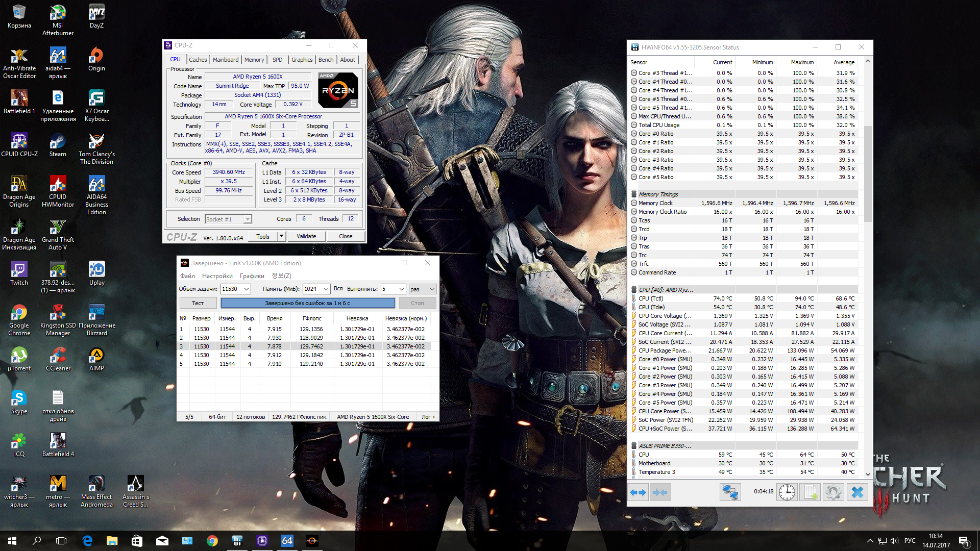Click HWiNFO log file sheet icon
The width and height of the screenshot is (980, 551).
(x=811, y=492)
